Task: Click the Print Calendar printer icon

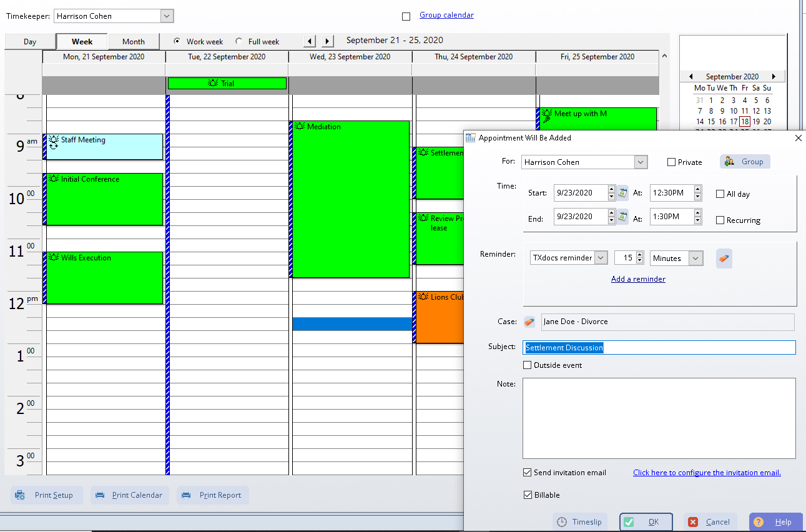Action: click(x=100, y=495)
